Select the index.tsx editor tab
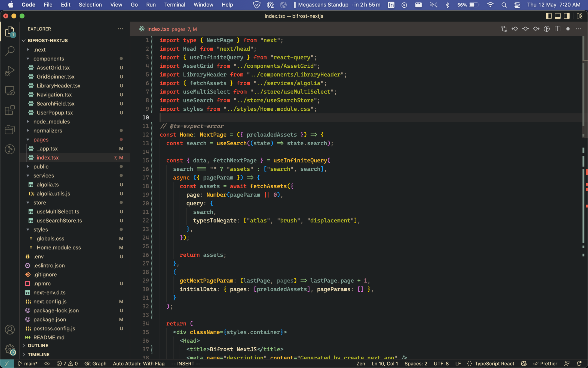The width and height of the screenshot is (588, 368). pos(158,29)
